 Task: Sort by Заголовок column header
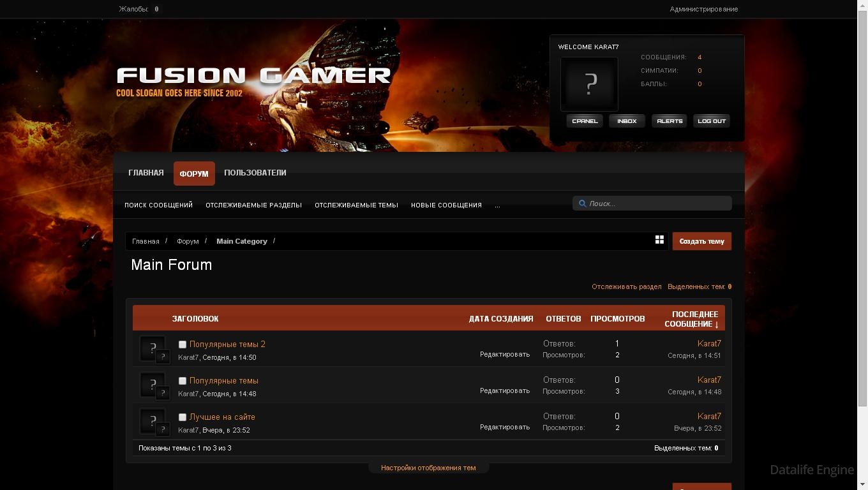tap(195, 319)
